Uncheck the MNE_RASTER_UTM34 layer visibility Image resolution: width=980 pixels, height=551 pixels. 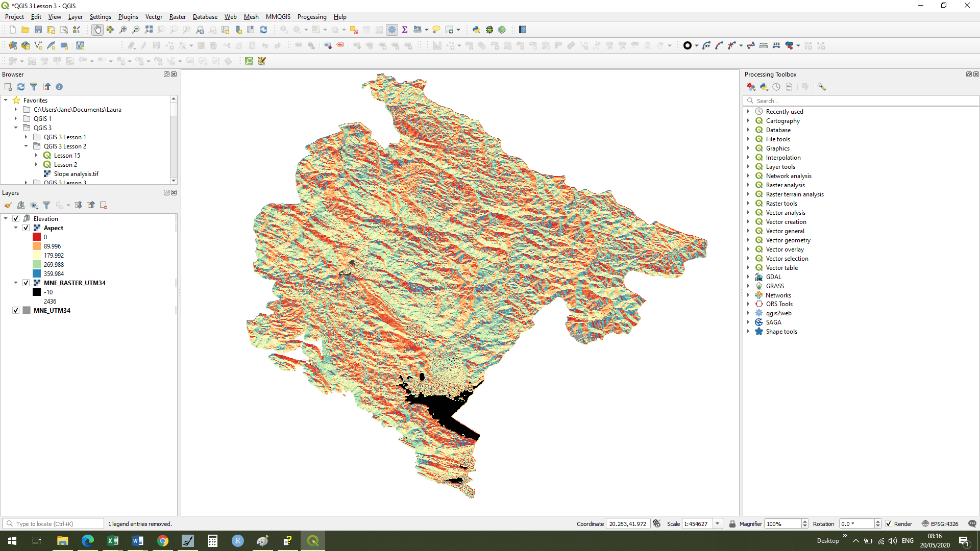click(x=26, y=283)
